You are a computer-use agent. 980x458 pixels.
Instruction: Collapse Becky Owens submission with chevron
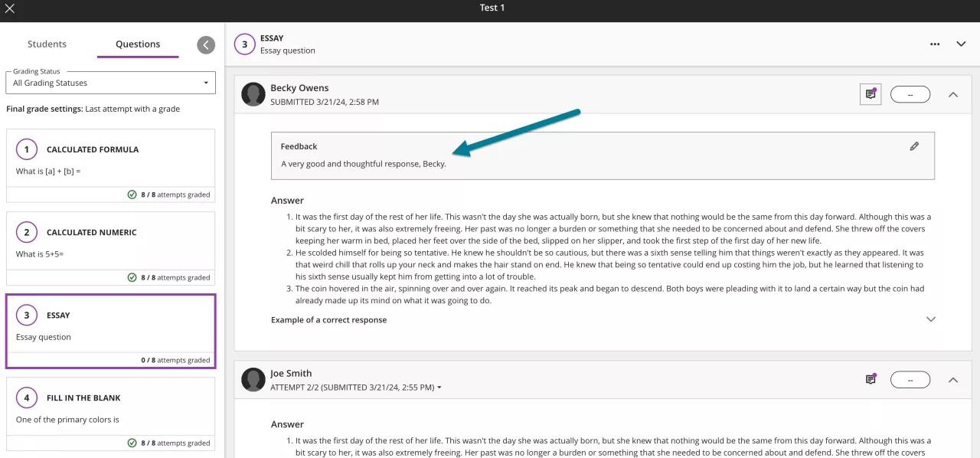953,94
